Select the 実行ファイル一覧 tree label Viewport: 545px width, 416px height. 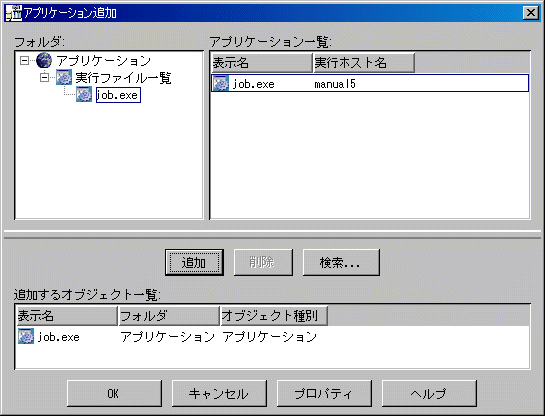123,78
